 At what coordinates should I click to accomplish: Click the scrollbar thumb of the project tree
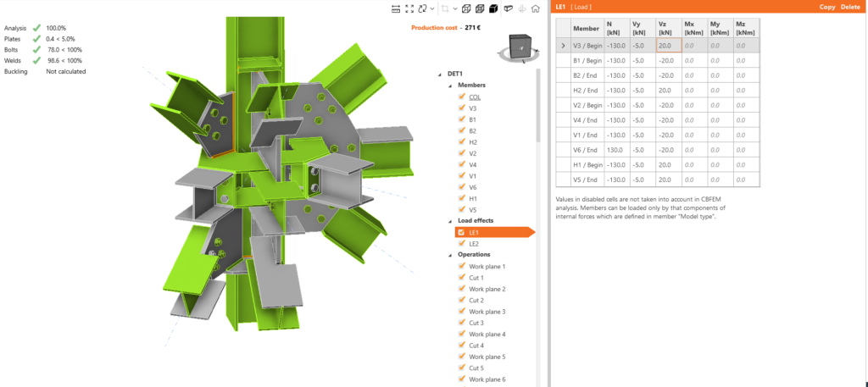(537, 105)
